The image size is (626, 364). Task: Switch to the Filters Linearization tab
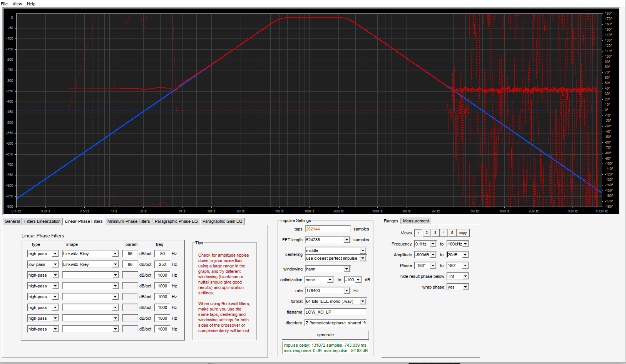[42, 221]
